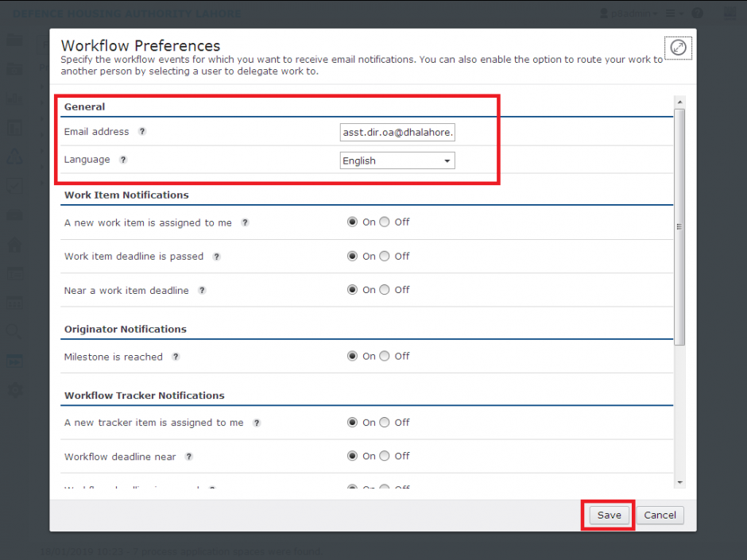
Task: Open the Settings gear icon in sidebar
Action: [x=16, y=390]
